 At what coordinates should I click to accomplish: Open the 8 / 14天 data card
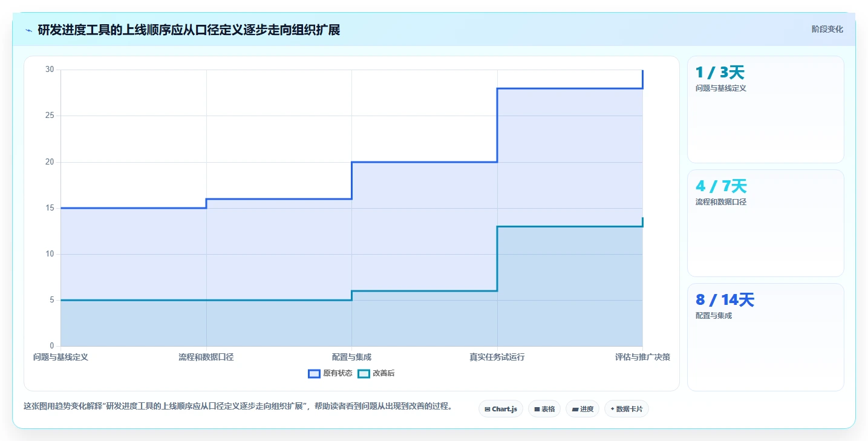click(765, 337)
